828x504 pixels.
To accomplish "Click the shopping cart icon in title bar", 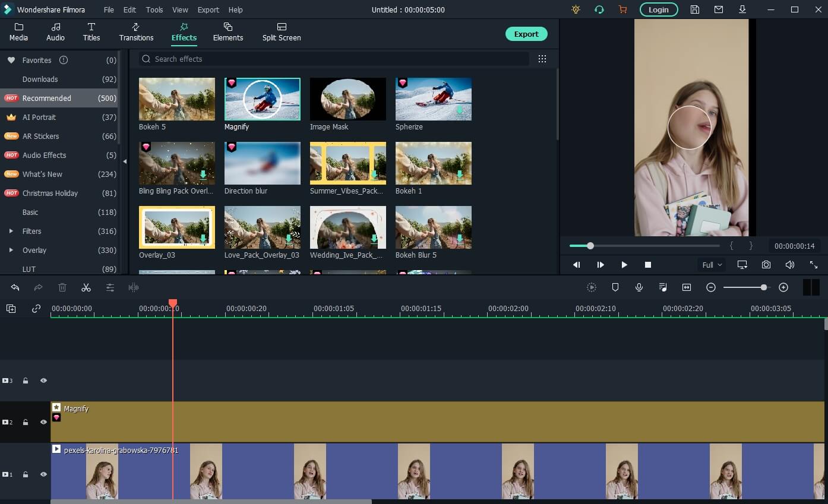I will tap(622, 9).
